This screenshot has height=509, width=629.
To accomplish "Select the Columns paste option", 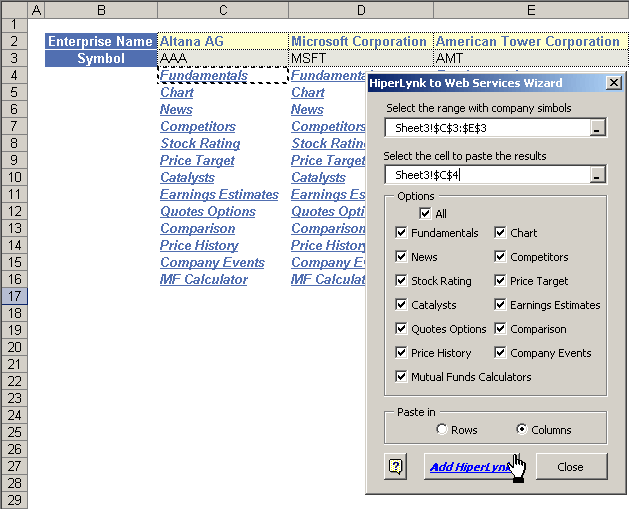I will pos(521,429).
